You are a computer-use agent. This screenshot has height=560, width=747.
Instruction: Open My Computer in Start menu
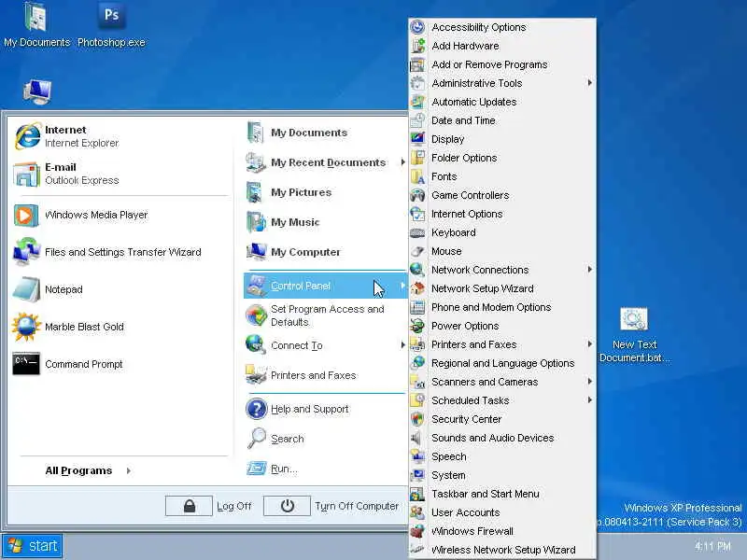click(325, 252)
